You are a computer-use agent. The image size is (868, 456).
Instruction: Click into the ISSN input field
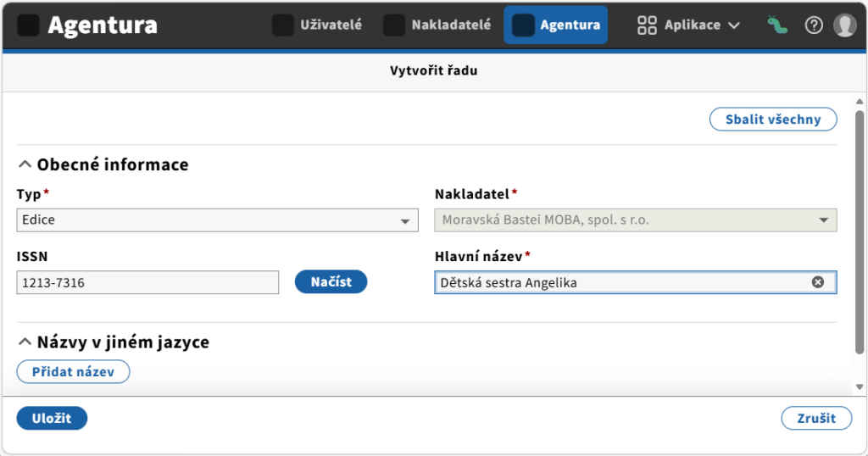[147, 283]
